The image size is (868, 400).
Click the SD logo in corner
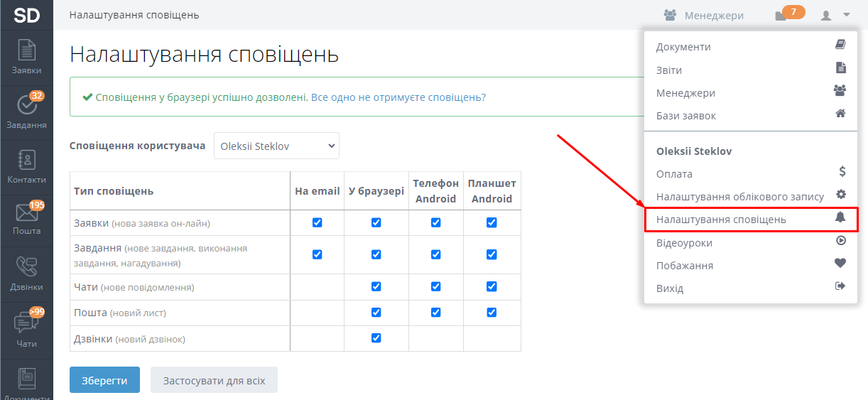[x=26, y=15]
